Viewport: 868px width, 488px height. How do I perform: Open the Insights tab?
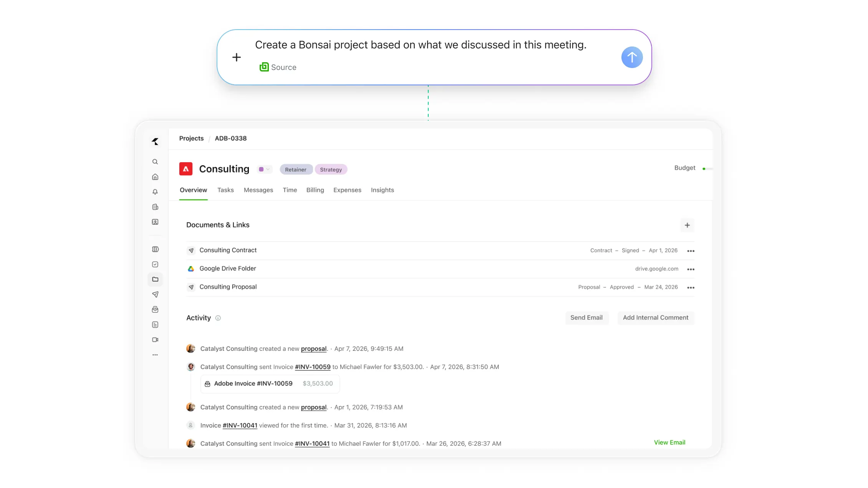382,190
